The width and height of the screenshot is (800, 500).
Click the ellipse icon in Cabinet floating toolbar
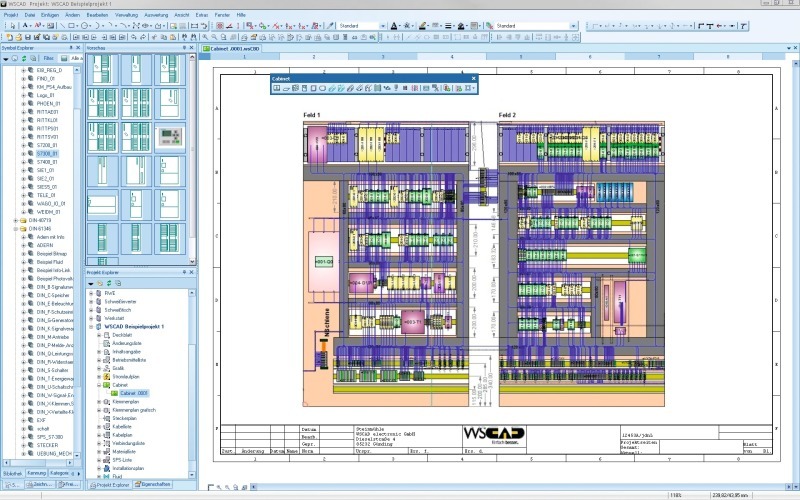(x=322, y=88)
